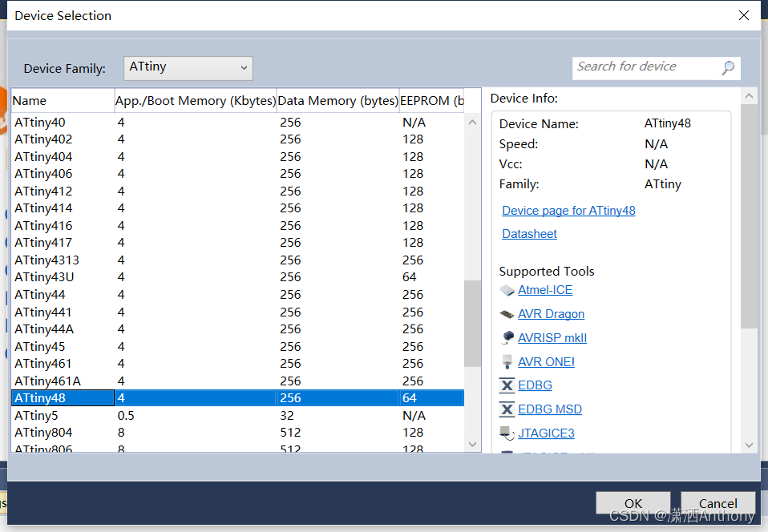
Task: Click the search magnifier icon
Action: coord(728,67)
